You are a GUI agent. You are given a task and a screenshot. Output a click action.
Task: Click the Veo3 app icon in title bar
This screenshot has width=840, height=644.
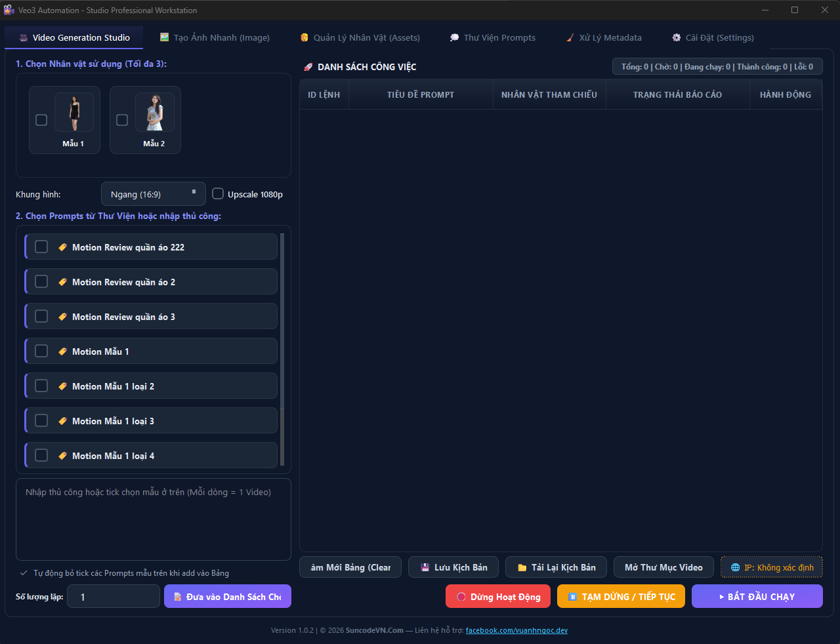(9, 10)
